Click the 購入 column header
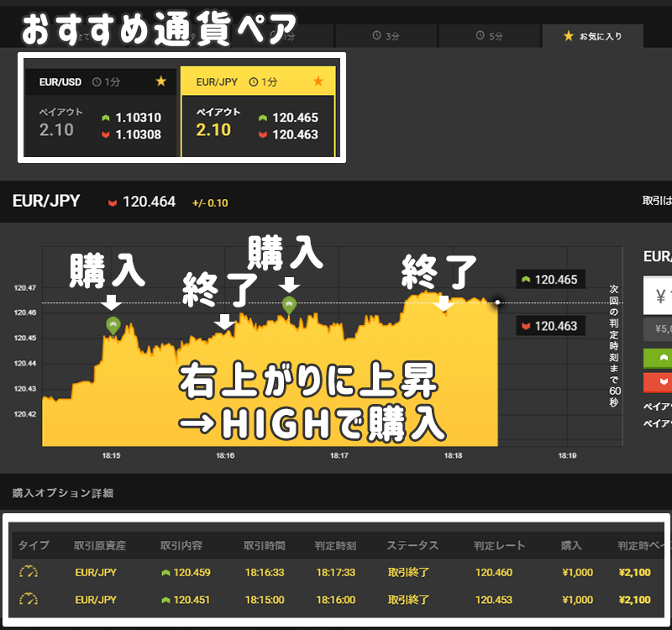 (571, 545)
